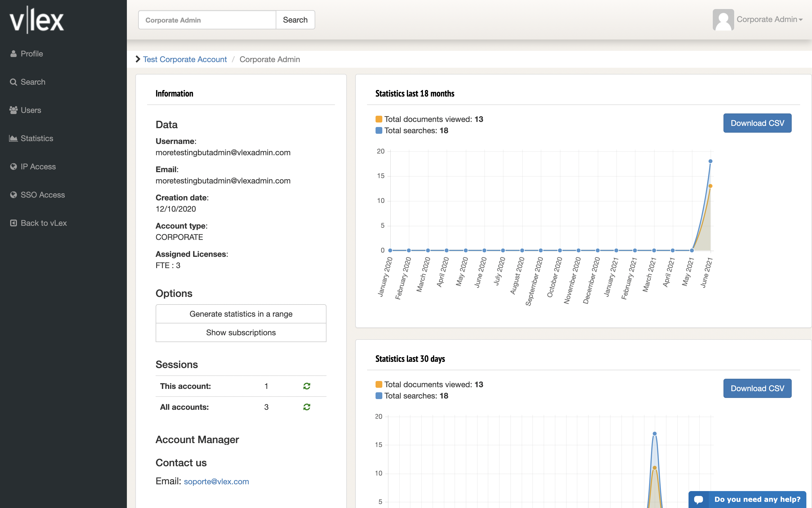Click the breadcrumb chevron icon
812x508 pixels.
[138, 59]
